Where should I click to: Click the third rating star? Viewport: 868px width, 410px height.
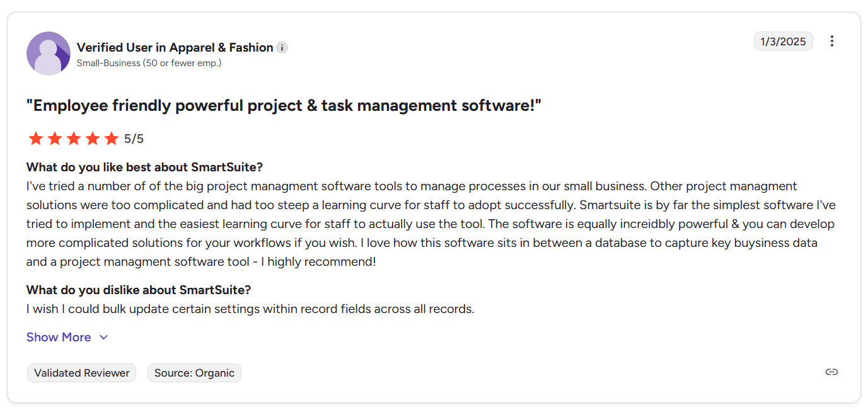74,139
